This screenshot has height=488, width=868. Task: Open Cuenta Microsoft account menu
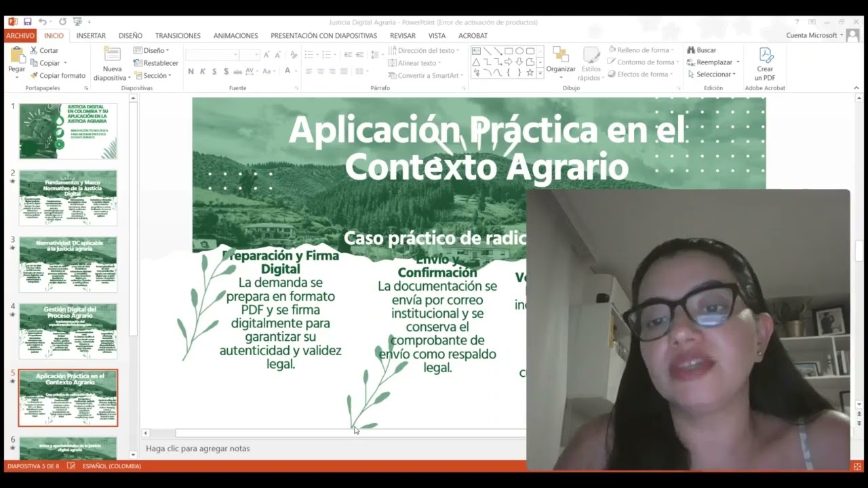814,35
